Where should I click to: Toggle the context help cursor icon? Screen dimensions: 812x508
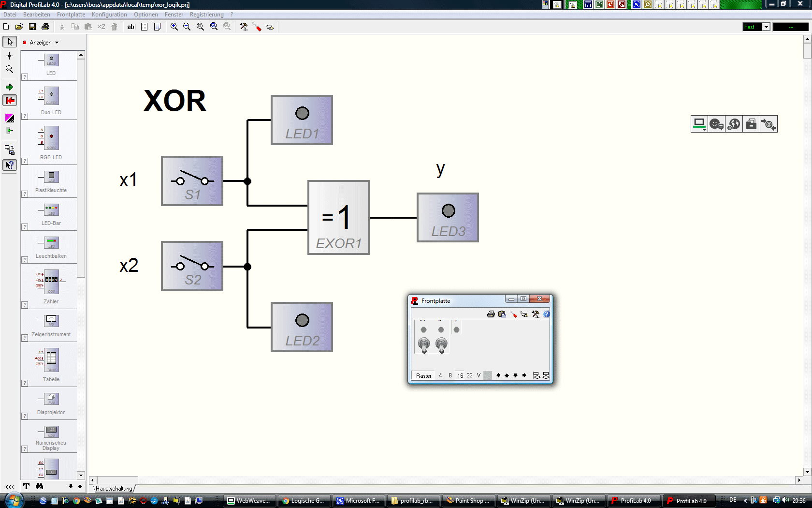(10, 165)
